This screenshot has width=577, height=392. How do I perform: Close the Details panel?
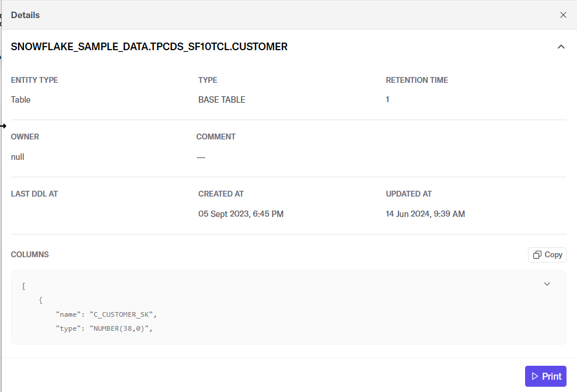(563, 15)
